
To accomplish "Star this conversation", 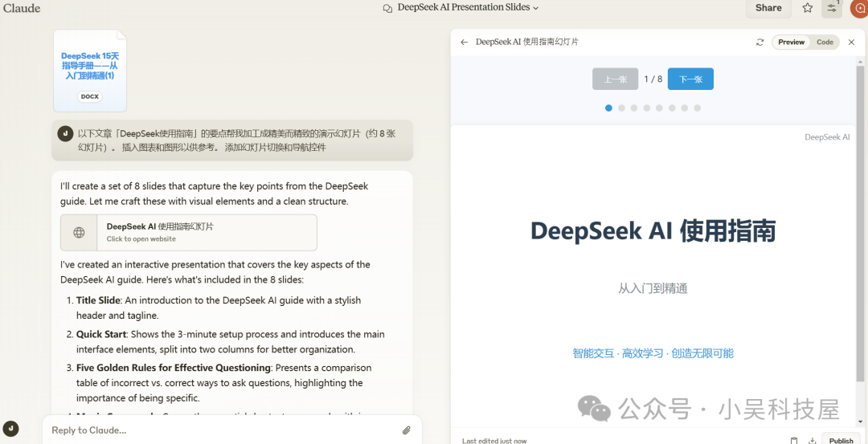I will [x=808, y=8].
